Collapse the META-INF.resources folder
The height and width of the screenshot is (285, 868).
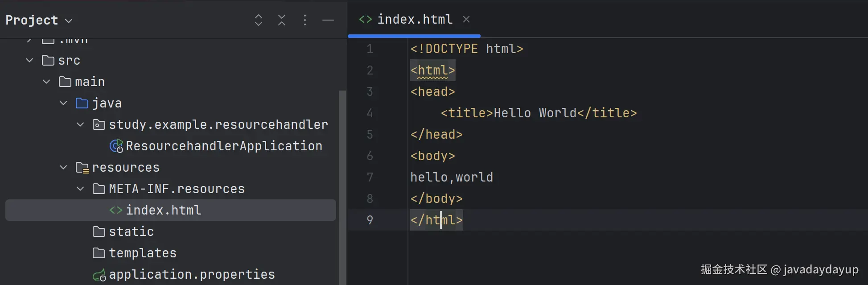point(80,189)
